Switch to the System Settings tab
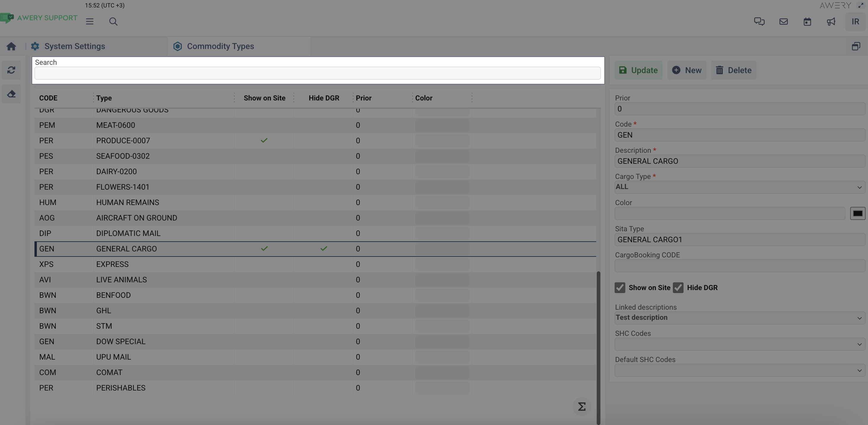The image size is (868, 425). coord(75,46)
